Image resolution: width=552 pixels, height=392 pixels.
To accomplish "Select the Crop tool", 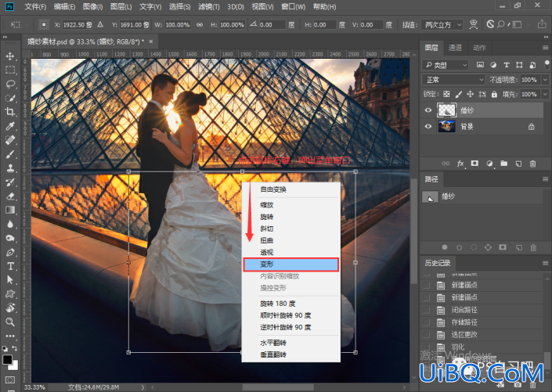I will pos(10,112).
